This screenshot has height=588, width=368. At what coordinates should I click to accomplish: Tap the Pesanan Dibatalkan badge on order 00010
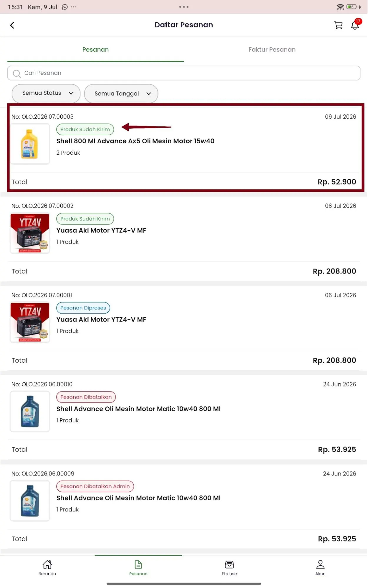[86, 397]
